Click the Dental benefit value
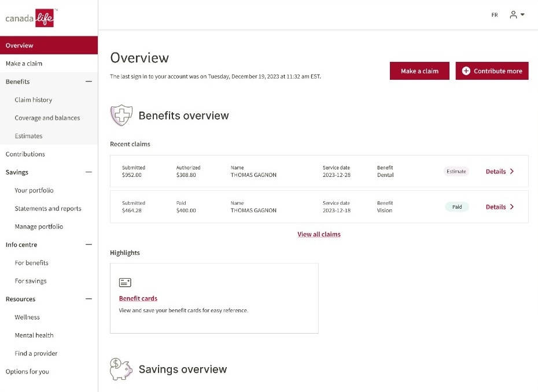The width and height of the screenshot is (538, 392). (x=385, y=175)
